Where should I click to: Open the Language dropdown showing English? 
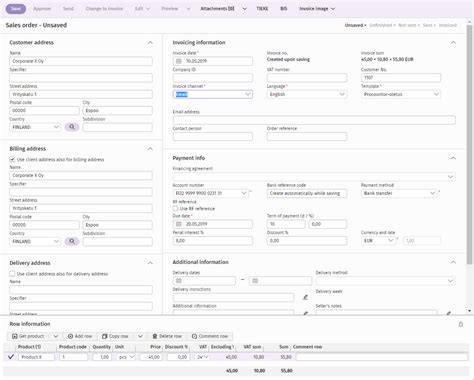click(307, 94)
